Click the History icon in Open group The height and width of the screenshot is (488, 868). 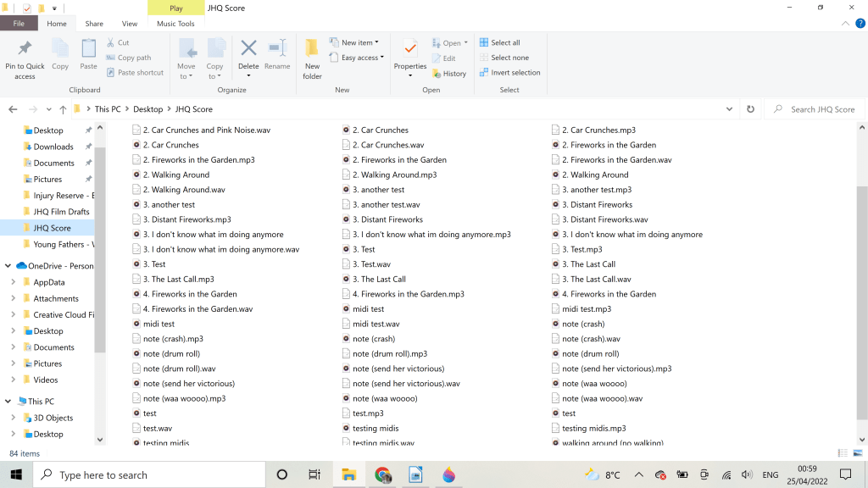[x=449, y=74]
